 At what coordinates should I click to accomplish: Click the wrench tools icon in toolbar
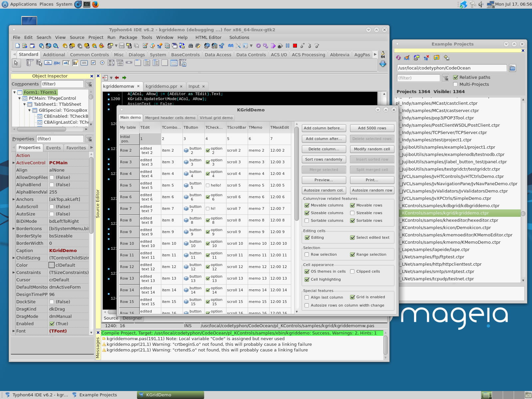click(x=238, y=46)
